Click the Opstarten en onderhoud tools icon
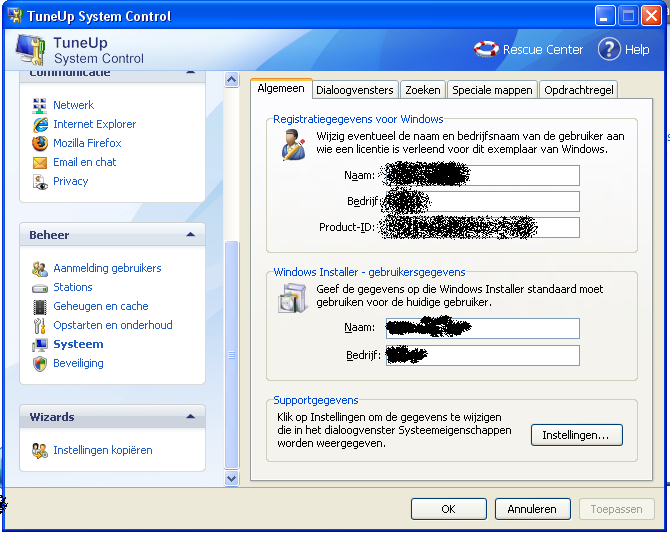Image resolution: width=670 pixels, height=536 pixels. [39, 326]
